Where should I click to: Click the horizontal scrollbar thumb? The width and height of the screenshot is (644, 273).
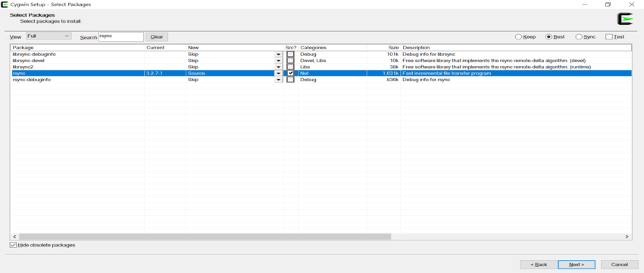point(205,237)
